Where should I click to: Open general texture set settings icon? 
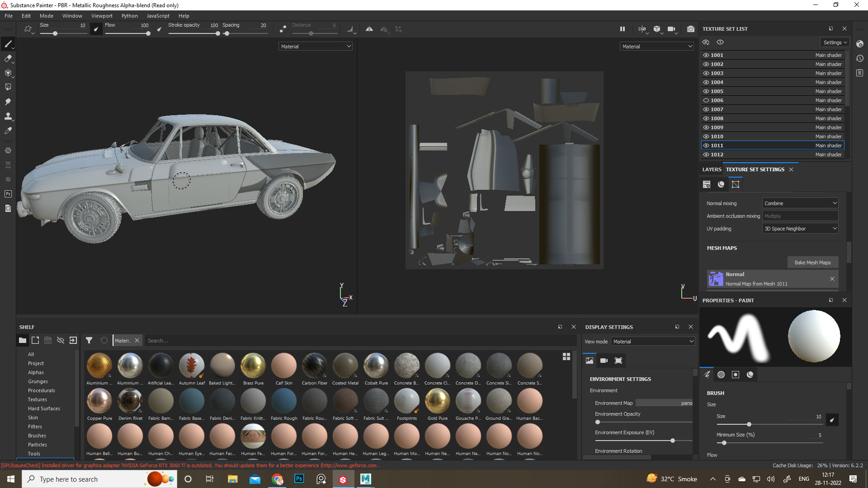pos(707,184)
